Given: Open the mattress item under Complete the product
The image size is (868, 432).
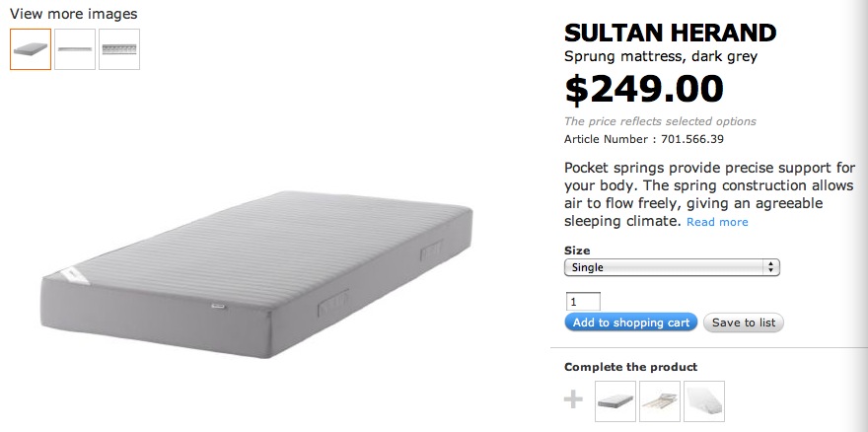Looking at the screenshot, I should [x=615, y=400].
